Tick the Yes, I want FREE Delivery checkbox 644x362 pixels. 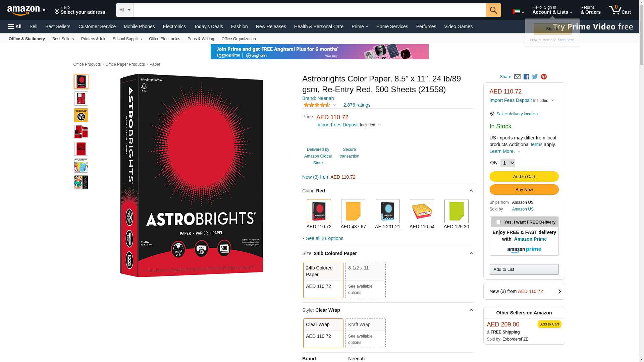tap(498, 222)
